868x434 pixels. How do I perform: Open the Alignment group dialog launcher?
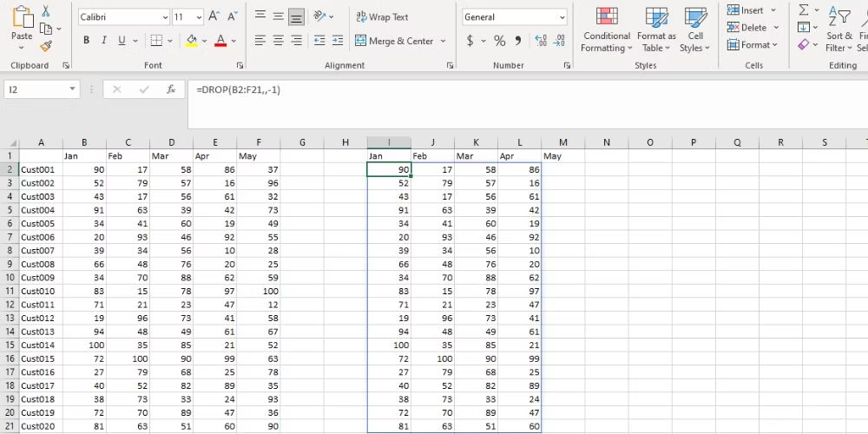450,65
